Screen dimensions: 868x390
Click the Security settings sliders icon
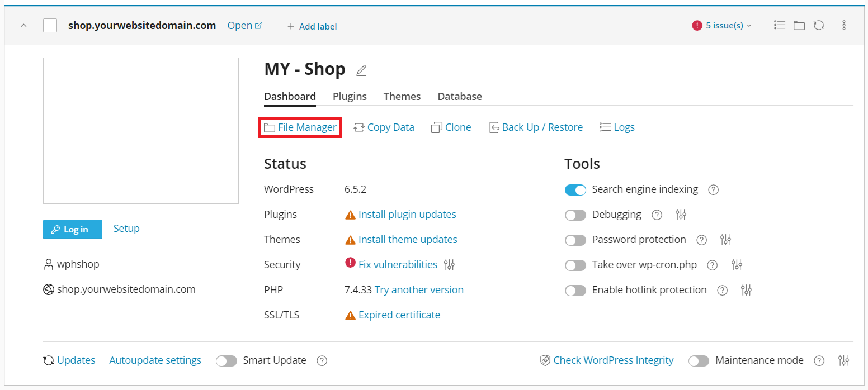click(x=449, y=265)
